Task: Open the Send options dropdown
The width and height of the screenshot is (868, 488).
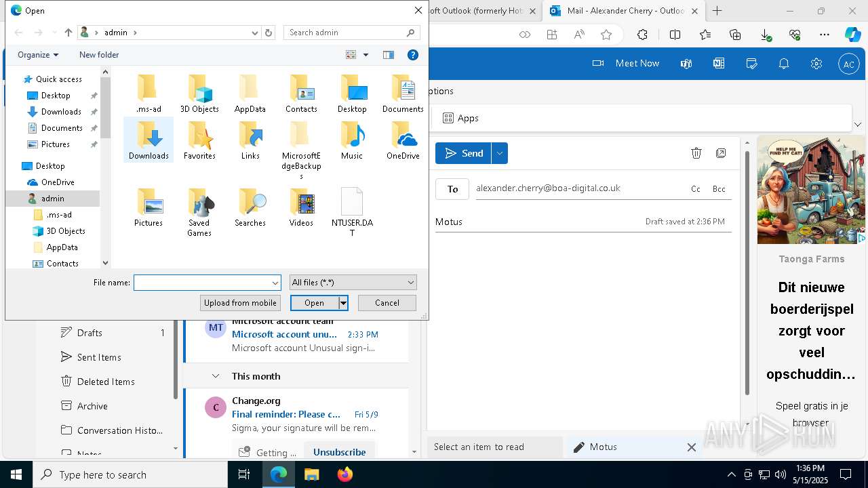Action: [500, 153]
